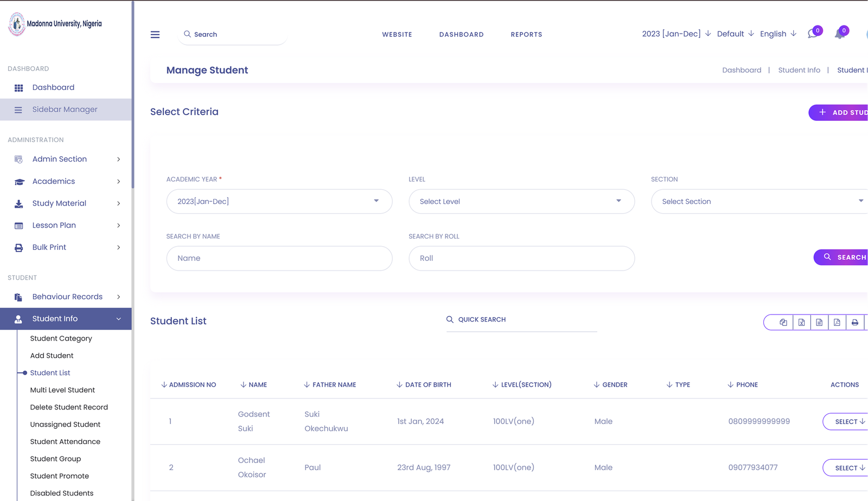The width and height of the screenshot is (868, 501).
Task: Open the Student Attendance sidebar item
Action: 65,441
